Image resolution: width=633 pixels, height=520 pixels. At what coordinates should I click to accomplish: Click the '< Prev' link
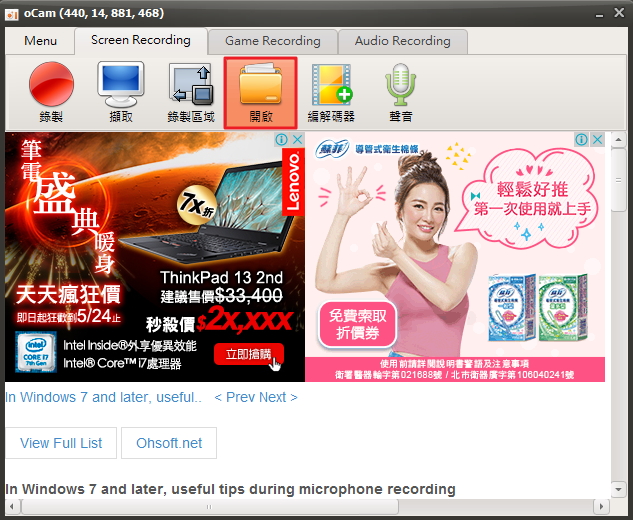point(233,397)
